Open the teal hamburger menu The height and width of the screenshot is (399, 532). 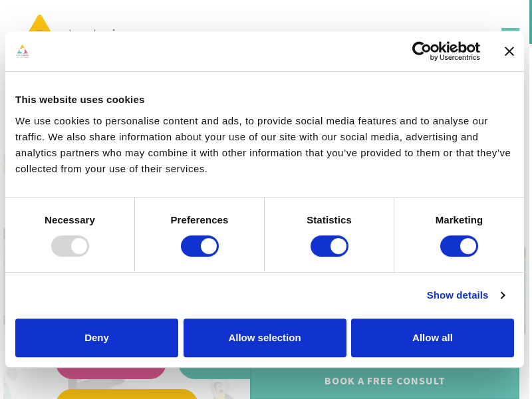pyautogui.click(x=510, y=29)
